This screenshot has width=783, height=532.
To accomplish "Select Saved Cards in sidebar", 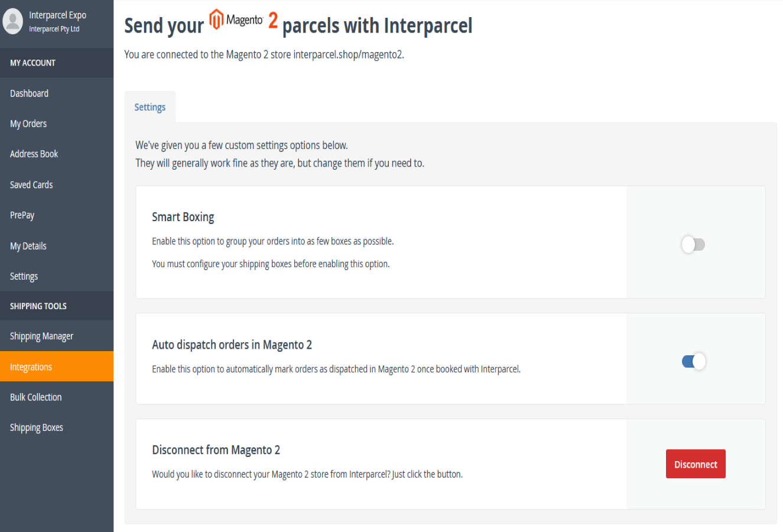I will [31, 184].
